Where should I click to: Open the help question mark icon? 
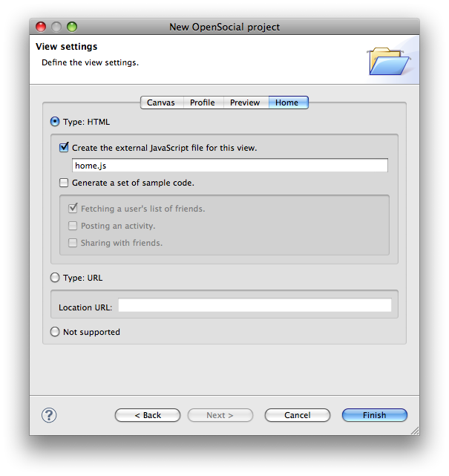click(x=49, y=415)
